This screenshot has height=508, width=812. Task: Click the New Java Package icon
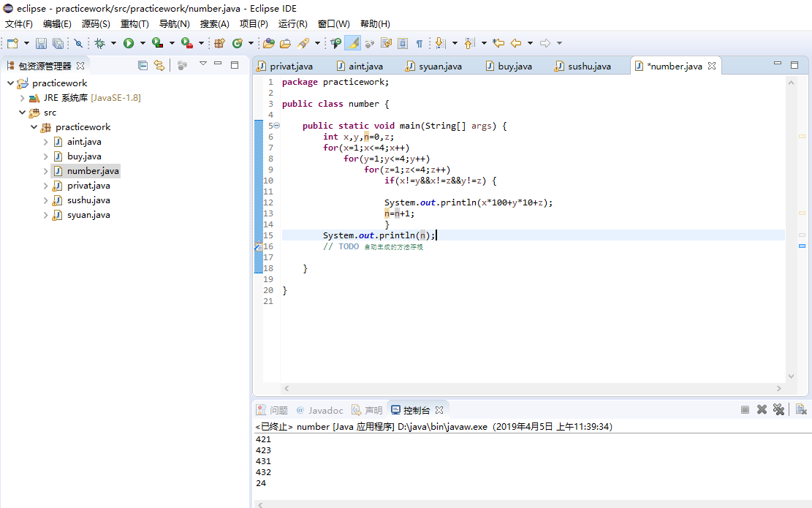click(x=219, y=43)
